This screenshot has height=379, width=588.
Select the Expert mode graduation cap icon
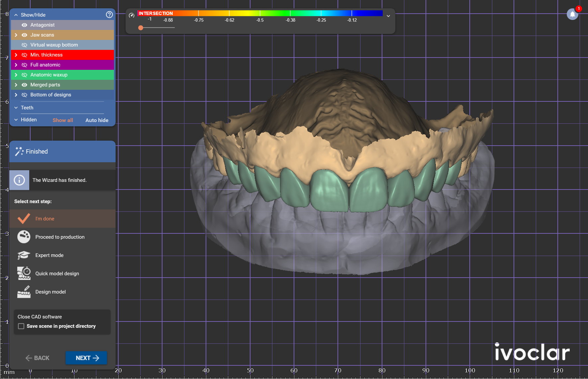coord(24,255)
